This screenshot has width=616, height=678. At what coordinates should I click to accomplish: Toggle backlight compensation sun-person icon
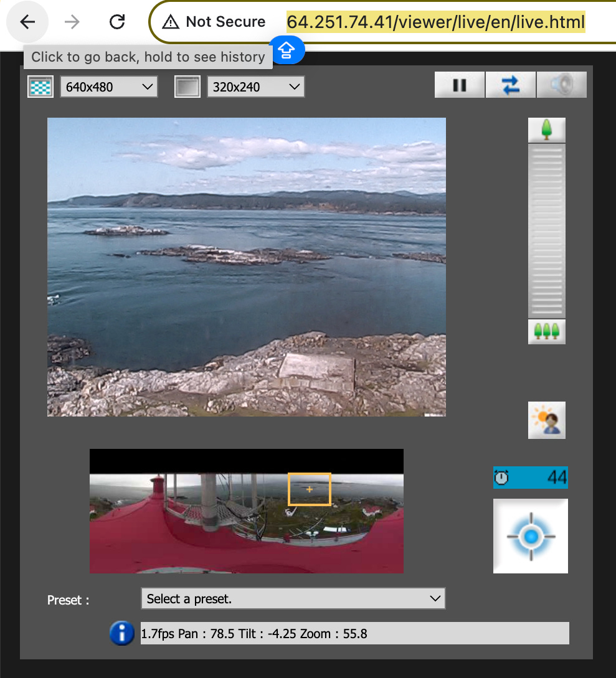click(x=546, y=420)
